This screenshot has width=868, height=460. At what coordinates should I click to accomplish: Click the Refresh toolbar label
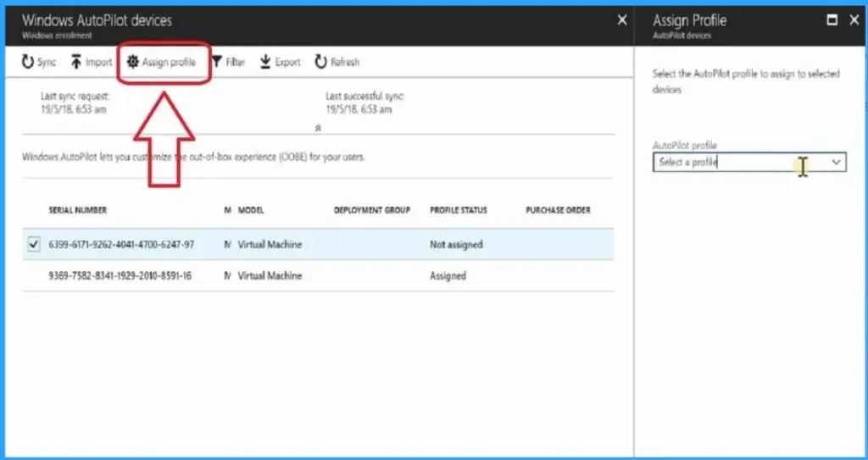[345, 63]
